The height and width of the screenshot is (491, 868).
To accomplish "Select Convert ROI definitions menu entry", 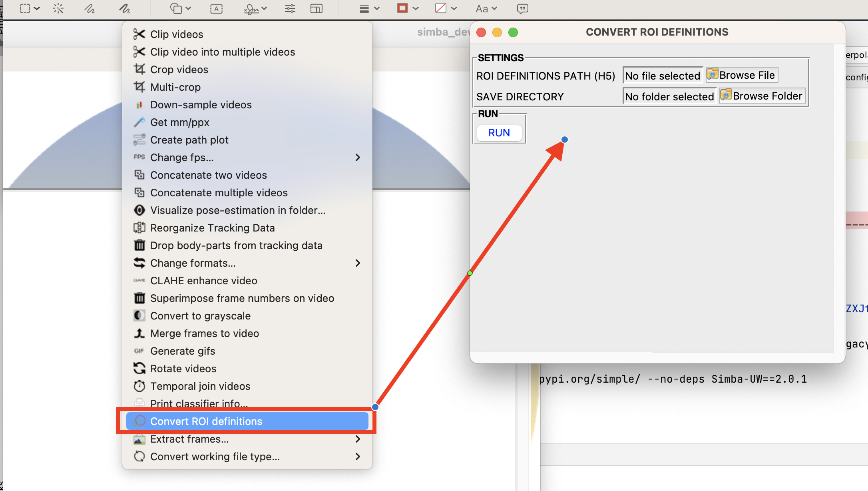I will (x=206, y=421).
